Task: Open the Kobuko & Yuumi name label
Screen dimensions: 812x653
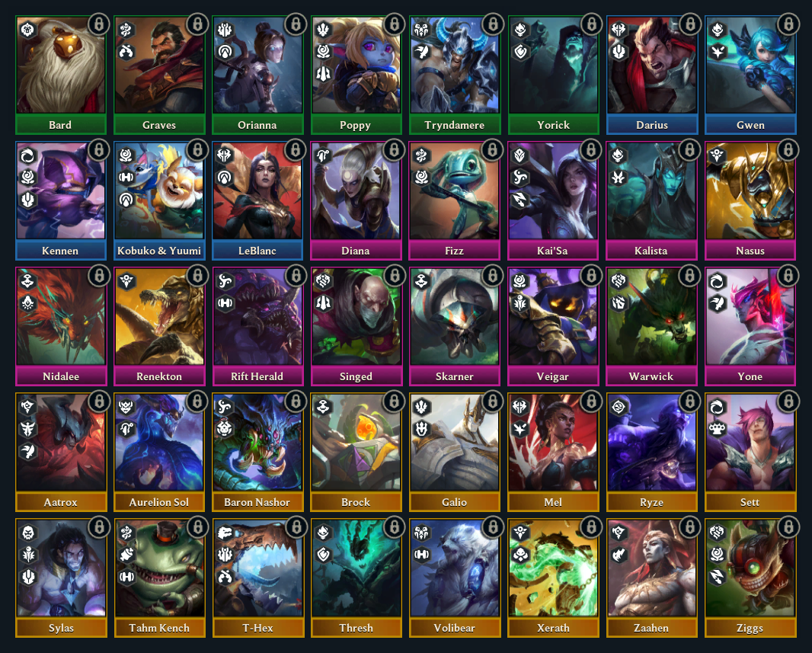Action: 159,251
